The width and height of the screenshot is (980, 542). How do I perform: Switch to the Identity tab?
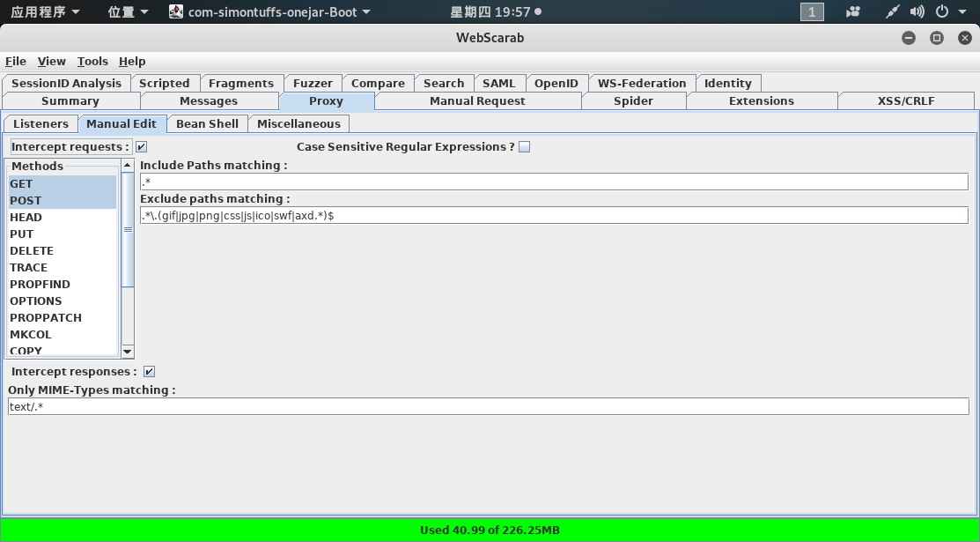(728, 83)
